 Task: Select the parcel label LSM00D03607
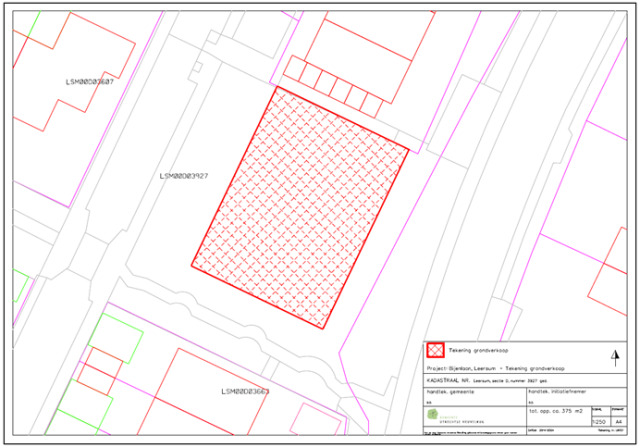[x=90, y=82]
